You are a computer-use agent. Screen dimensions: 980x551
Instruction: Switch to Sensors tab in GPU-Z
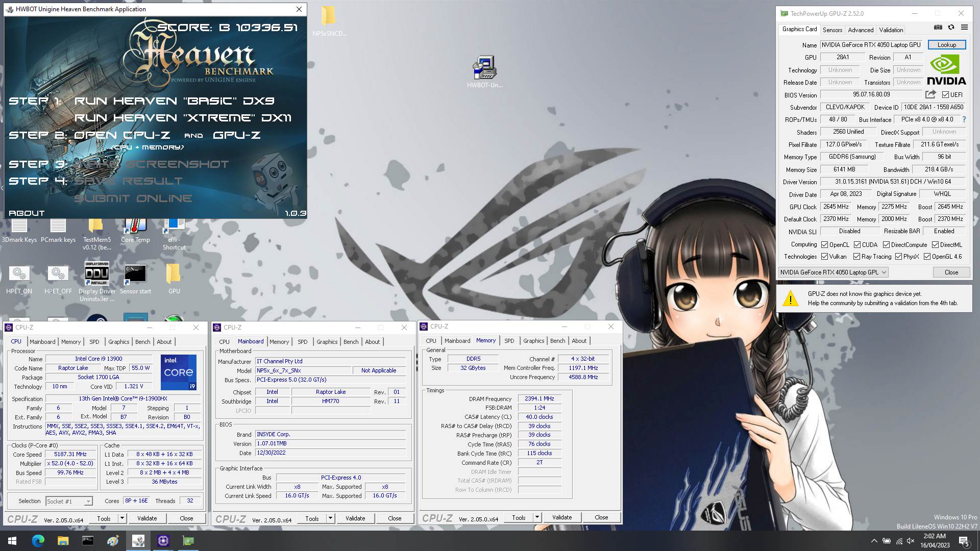832,30
